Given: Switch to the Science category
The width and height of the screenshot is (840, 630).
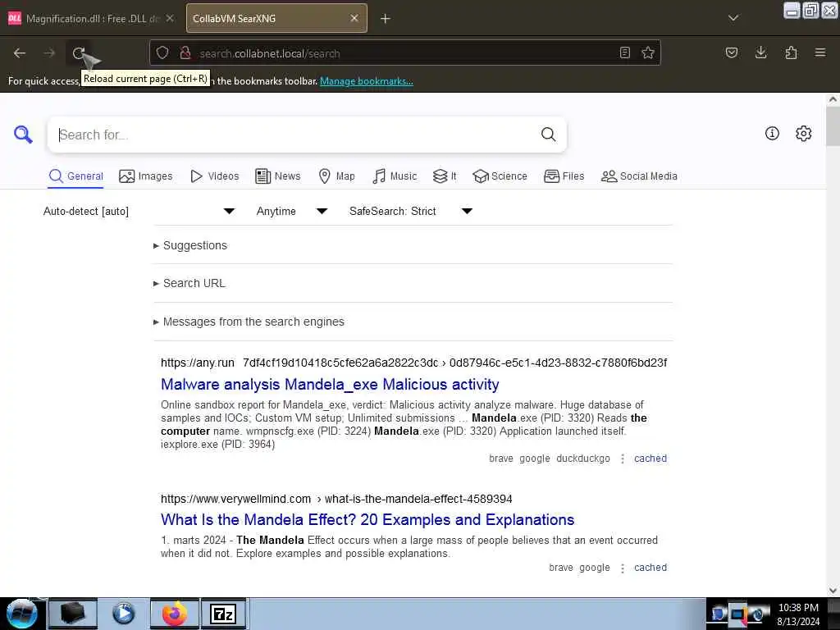Looking at the screenshot, I should (x=500, y=176).
